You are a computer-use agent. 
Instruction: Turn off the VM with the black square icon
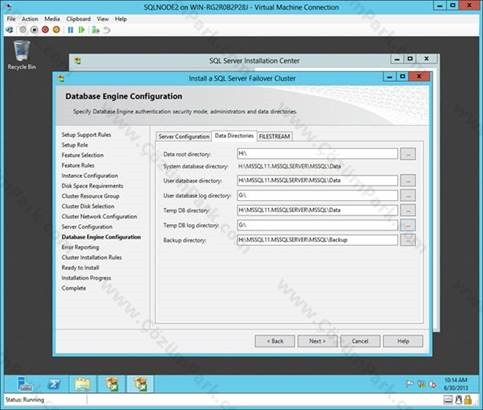point(34,30)
